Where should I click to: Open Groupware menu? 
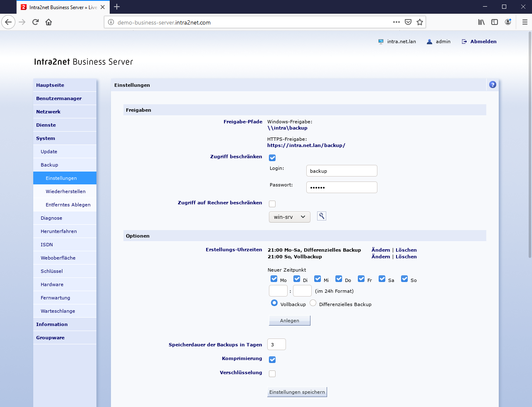click(x=65, y=338)
